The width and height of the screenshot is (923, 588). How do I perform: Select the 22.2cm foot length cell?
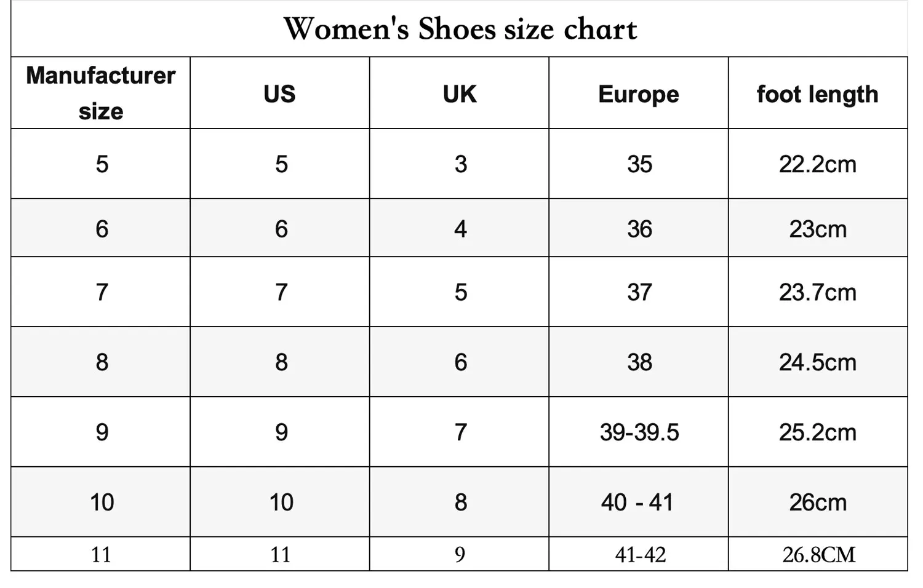pos(817,164)
